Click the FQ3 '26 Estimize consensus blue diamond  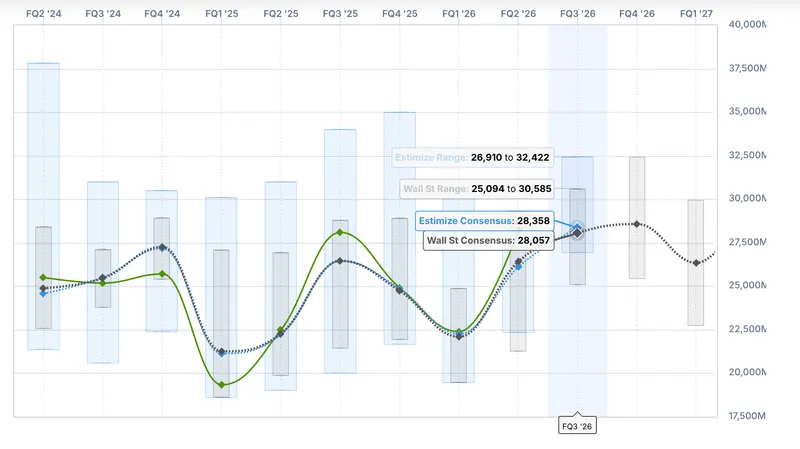[577, 227]
